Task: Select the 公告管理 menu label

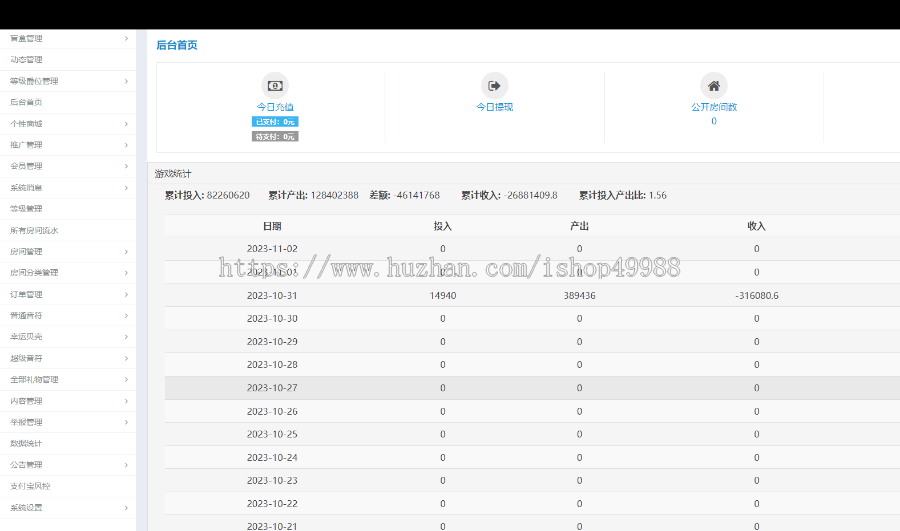Action: [26, 464]
